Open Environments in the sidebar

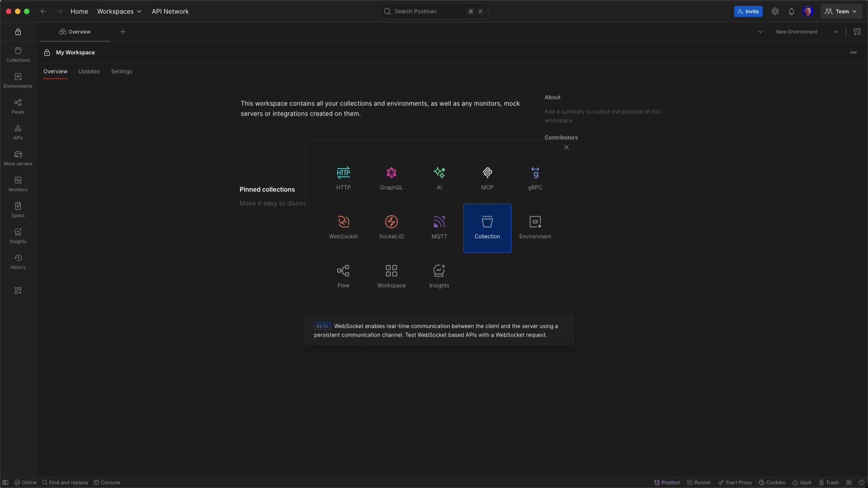tap(18, 80)
